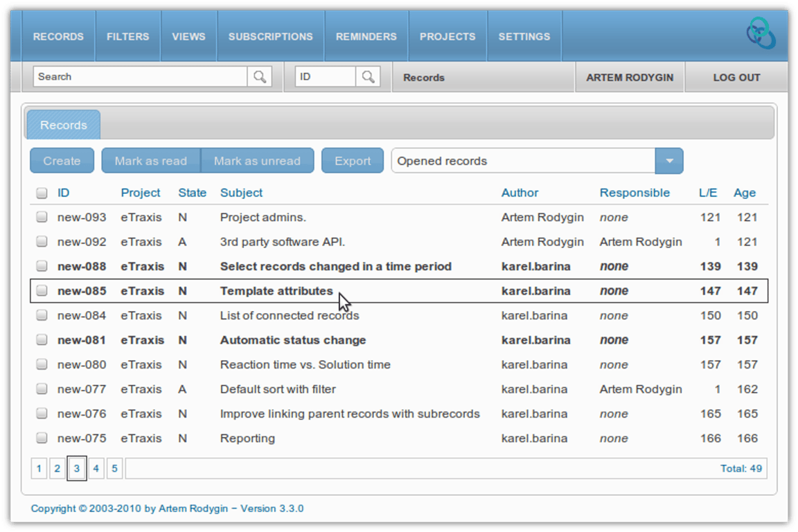Switch to the Records tab
Viewport: 798px width, 532px height.
tap(63, 125)
